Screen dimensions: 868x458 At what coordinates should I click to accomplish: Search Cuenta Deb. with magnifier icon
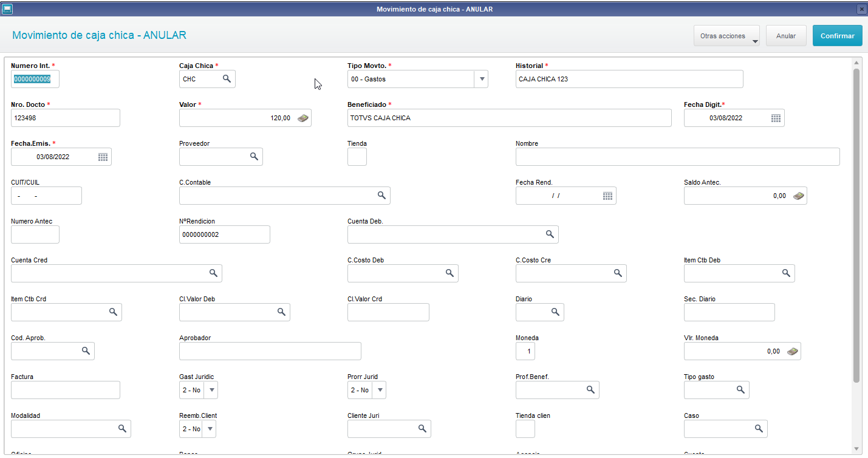550,234
